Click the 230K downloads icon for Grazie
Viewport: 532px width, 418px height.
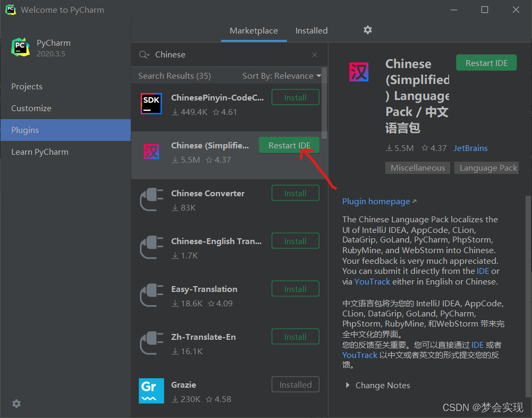(x=175, y=399)
